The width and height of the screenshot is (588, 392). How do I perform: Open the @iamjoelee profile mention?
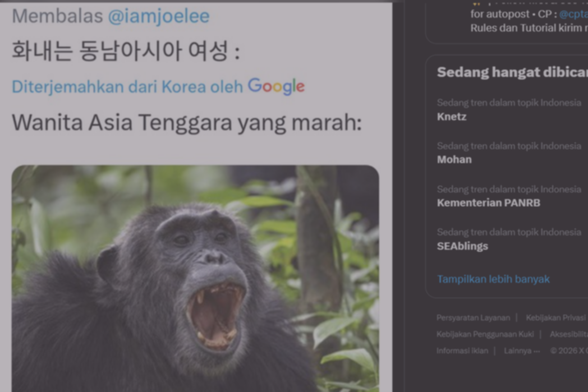(x=158, y=16)
